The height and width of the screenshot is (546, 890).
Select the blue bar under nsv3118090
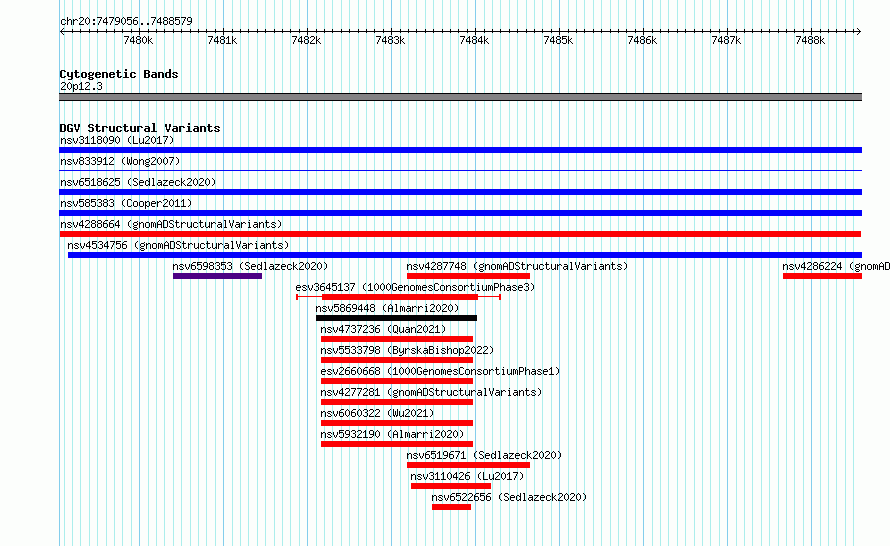460,150
